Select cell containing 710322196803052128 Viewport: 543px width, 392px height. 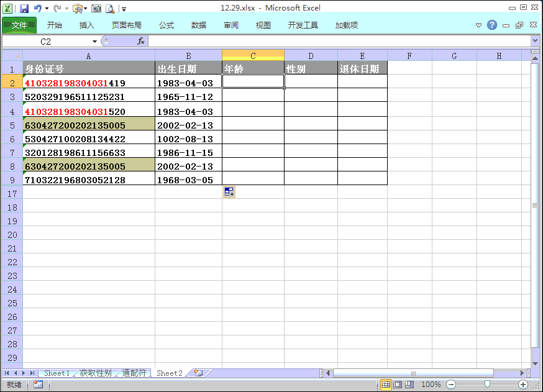point(89,180)
